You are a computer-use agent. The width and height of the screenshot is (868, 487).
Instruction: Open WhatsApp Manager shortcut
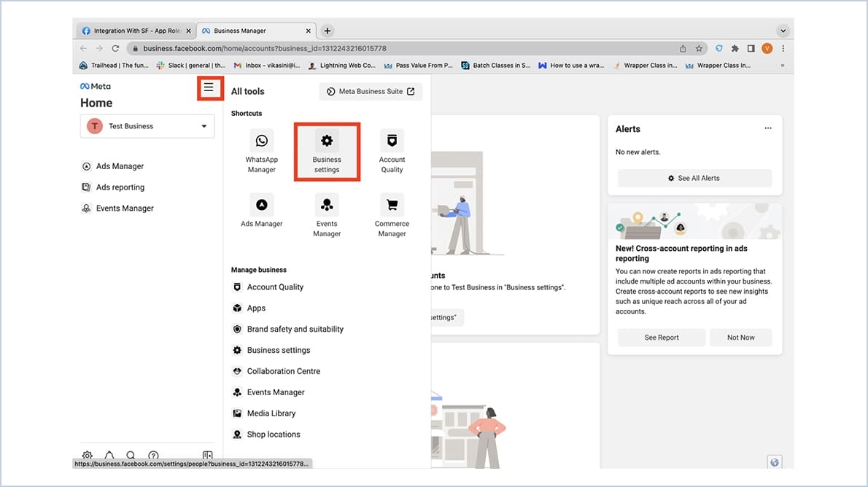click(262, 152)
